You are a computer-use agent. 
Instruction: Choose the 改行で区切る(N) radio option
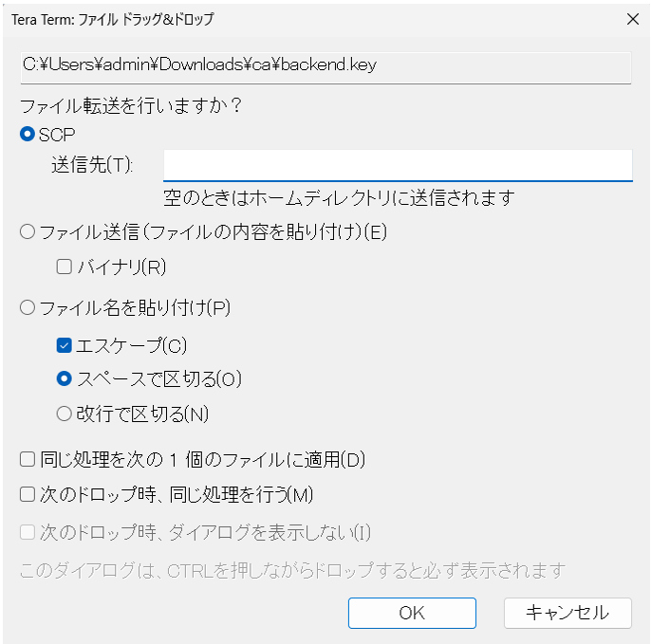(x=65, y=414)
